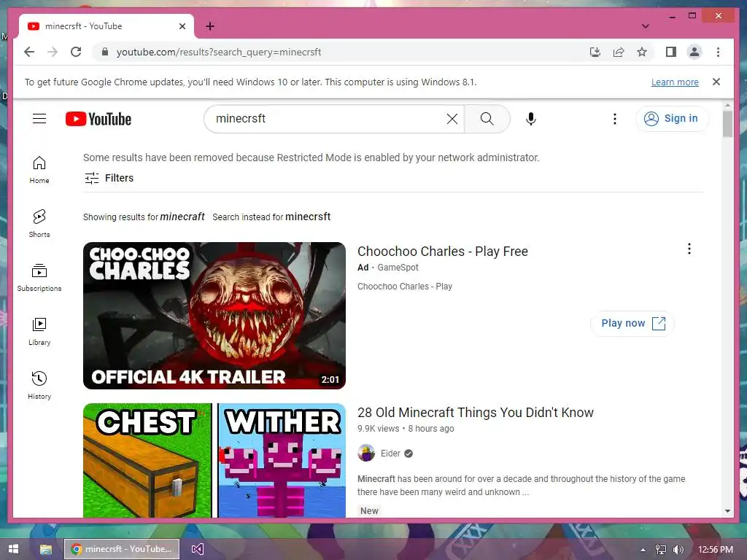The height and width of the screenshot is (560, 747).
Task: Open Choochoo Charles trailer thumbnail
Action: point(214,315)
